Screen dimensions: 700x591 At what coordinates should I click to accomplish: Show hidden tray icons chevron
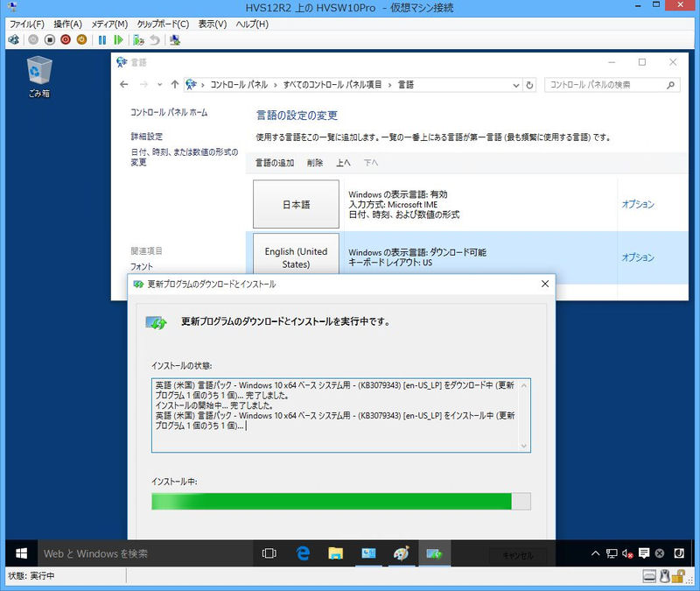click(x=595, y=553)
